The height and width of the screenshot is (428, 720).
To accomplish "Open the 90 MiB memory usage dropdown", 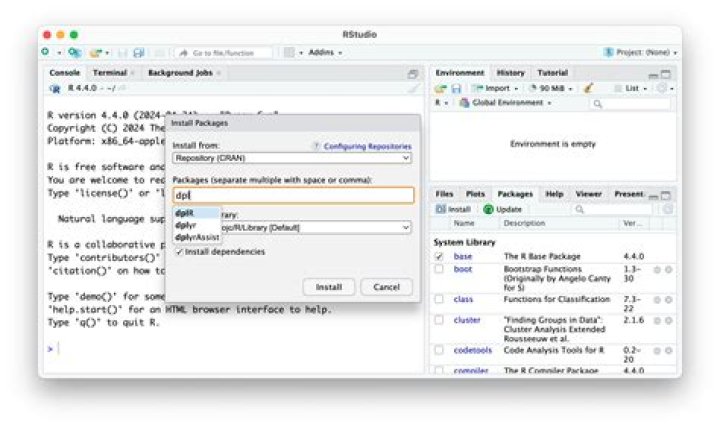I will click(x=551, y=88).
